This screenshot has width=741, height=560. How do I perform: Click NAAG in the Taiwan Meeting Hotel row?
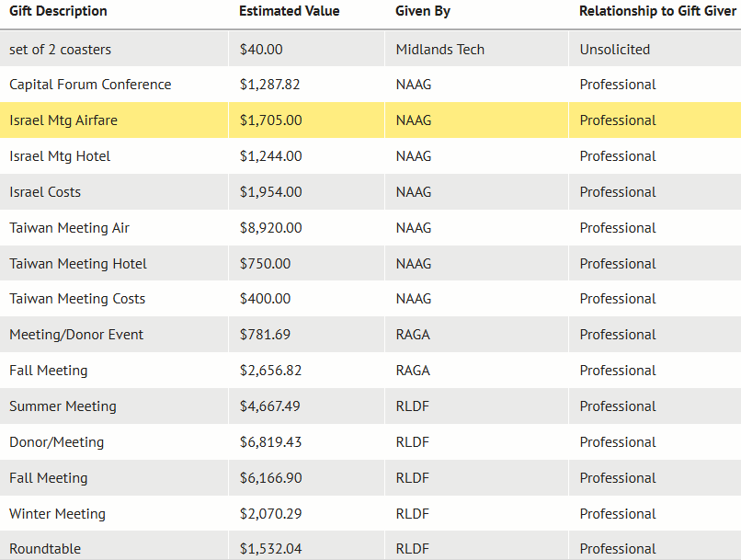pyautogui.click(x=414, y=263)
